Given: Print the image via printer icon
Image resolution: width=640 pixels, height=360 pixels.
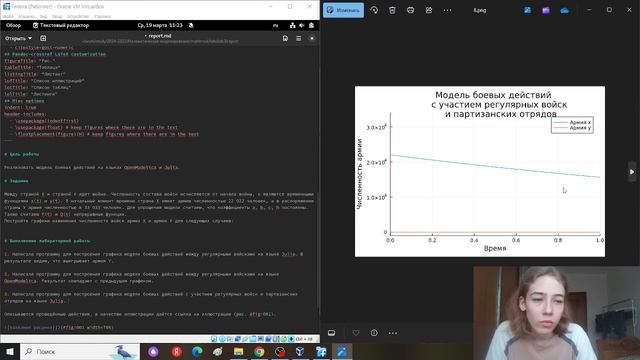Looking at the screenshot, I should pos(410,10).
